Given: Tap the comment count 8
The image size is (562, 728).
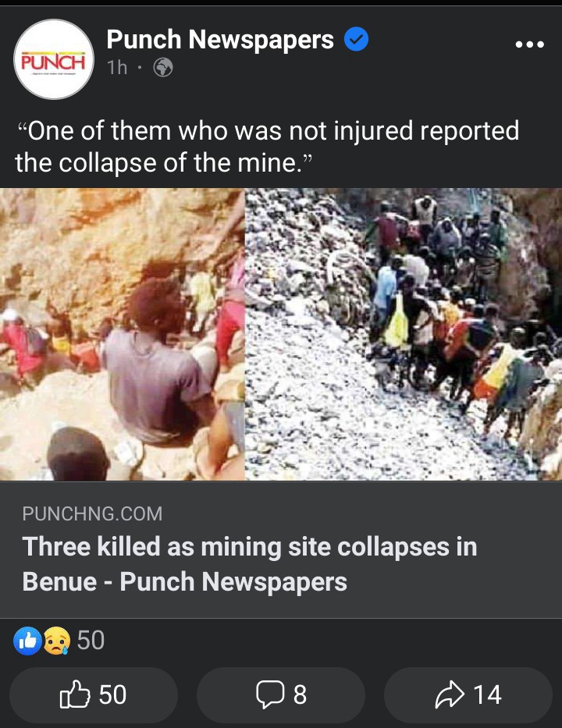Looking at the screenshot, I should pos(300,695).
